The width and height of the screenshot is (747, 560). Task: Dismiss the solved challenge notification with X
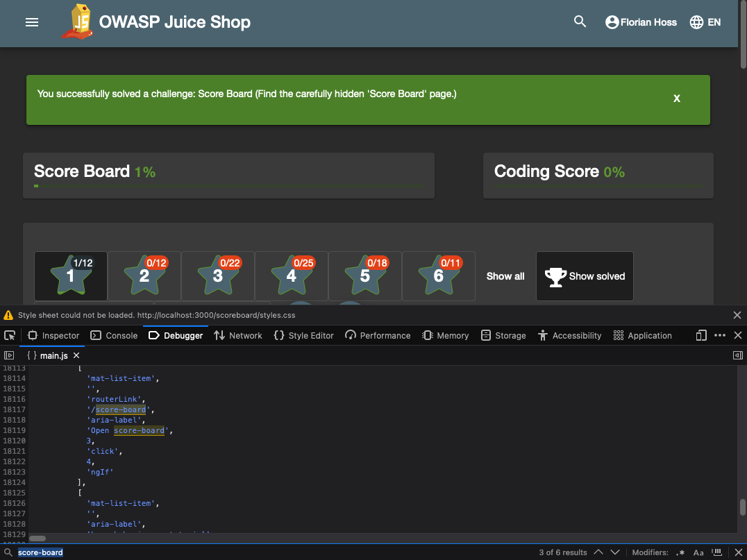click(x=676, y=99)
